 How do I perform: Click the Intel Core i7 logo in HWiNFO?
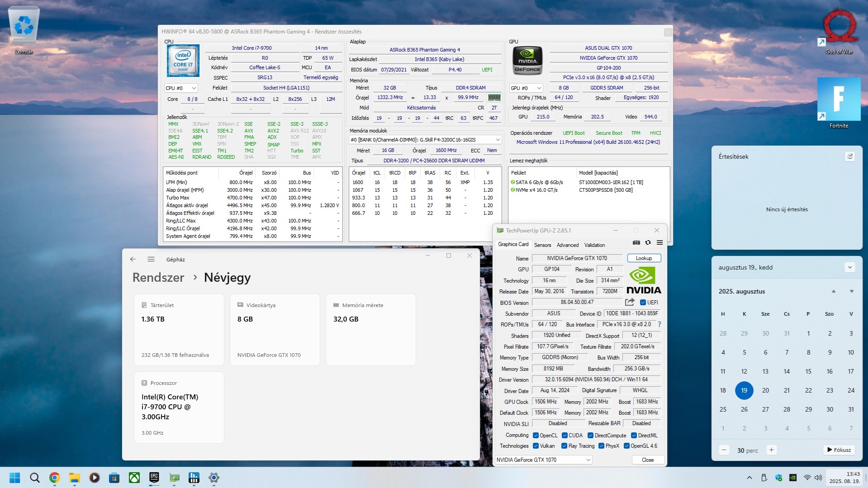[x=183, y=61]
